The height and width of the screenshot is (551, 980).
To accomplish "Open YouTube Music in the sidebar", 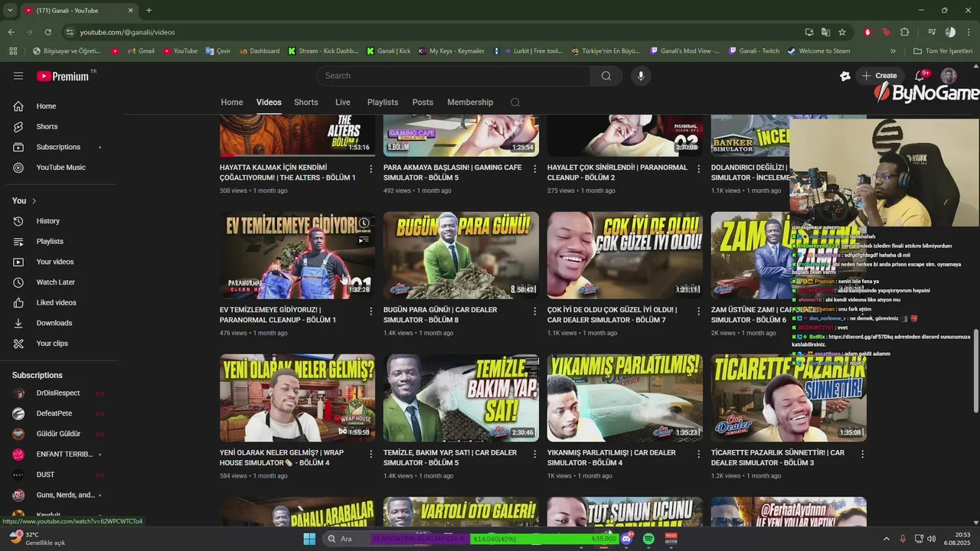I will (61, 168).
